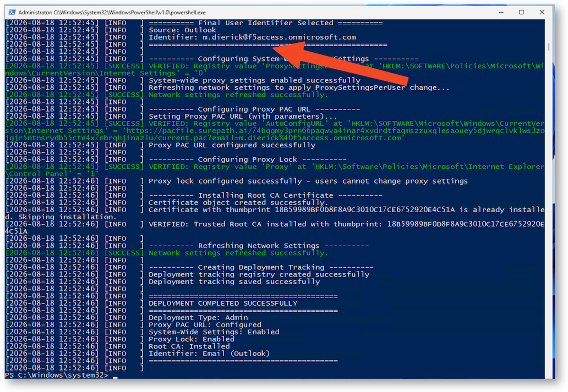The image size is (568, 392).
Task: Click 'Deployment tracking saved successfully' line
Action: pos(234,281)
